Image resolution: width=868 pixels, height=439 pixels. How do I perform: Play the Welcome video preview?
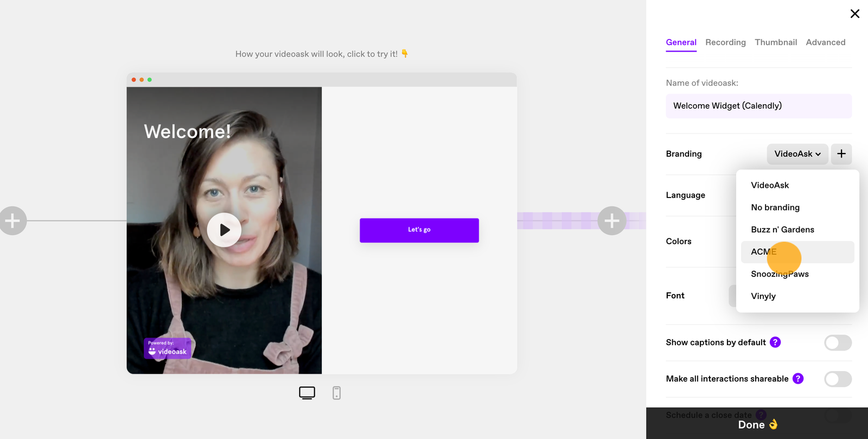tap(224, 230)
